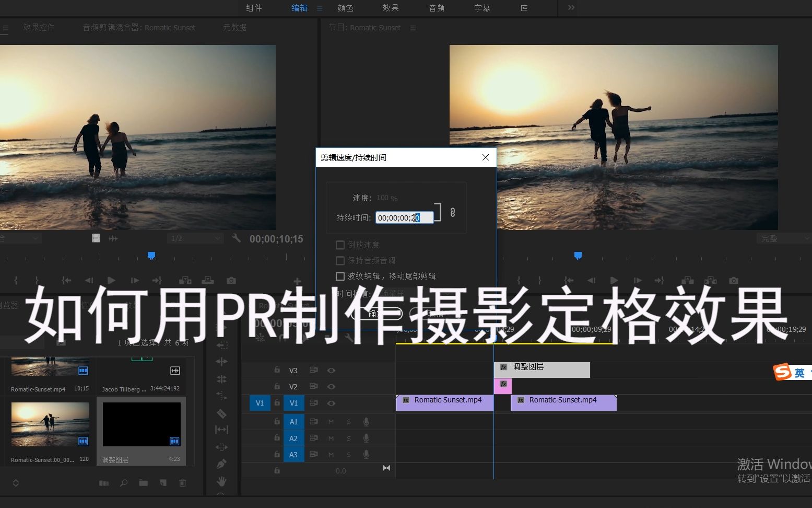Enable voice-over record on track A3

367,454
